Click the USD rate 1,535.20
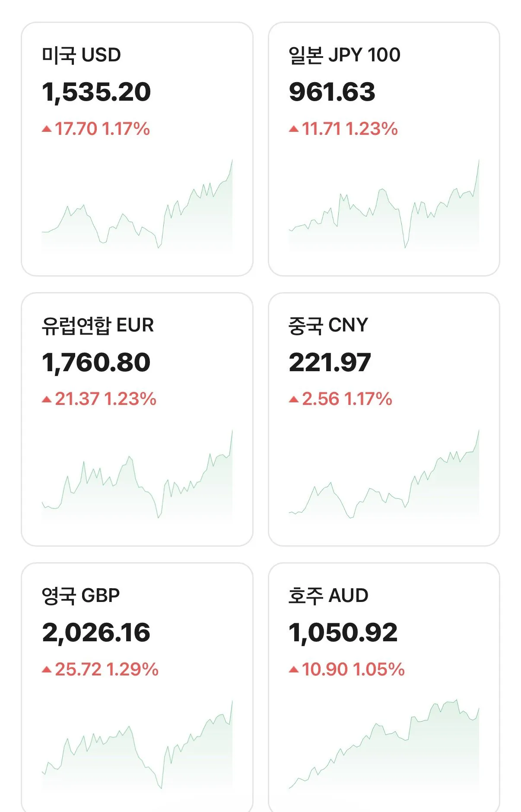Image resolution: width=521 pixels, height=812 pixels. point(96,92)
